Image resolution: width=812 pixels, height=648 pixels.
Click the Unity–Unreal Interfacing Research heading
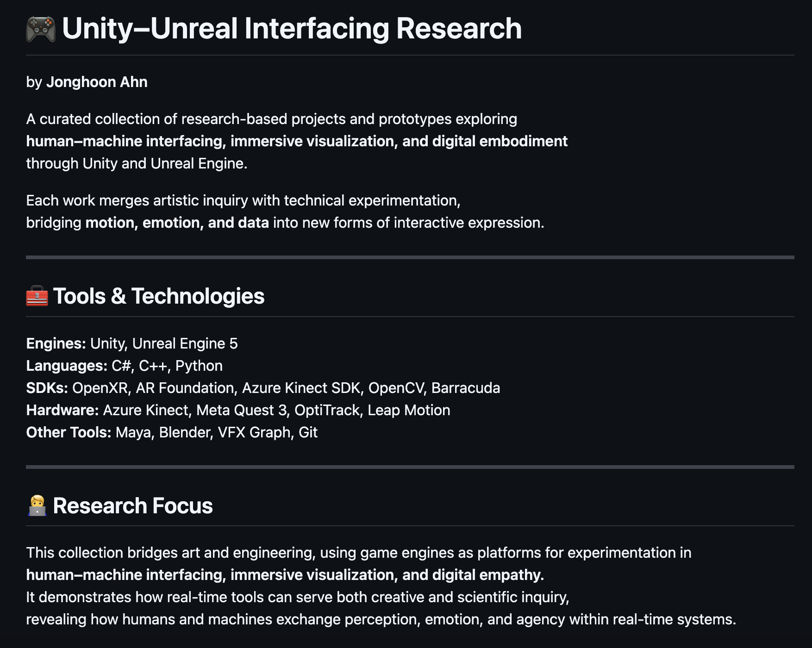pyautogui.click(x=292, y=29)
